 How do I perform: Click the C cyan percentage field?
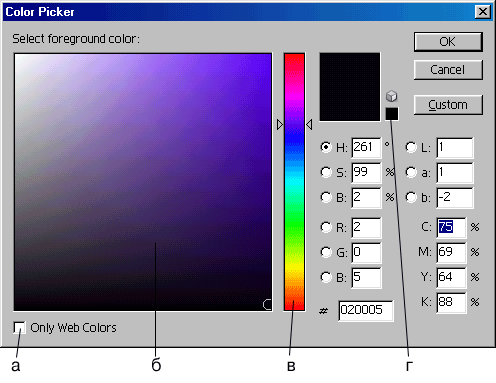coord(451,227)
